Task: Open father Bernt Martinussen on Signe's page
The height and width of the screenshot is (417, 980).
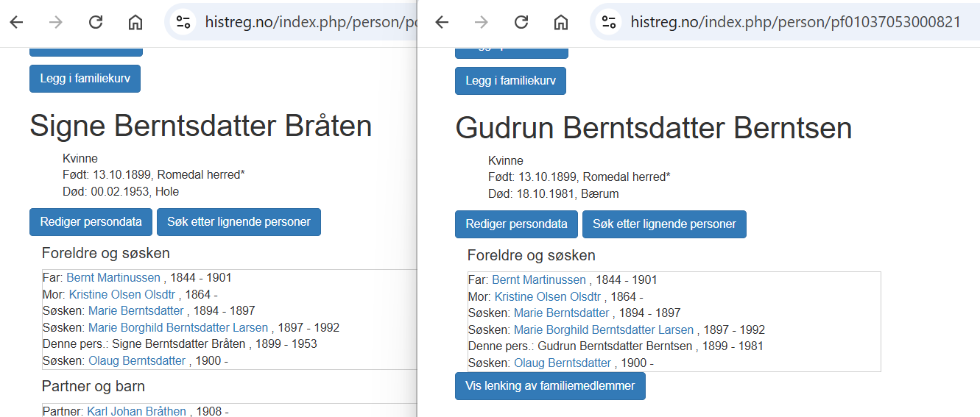Action: [x=113, y=278]
